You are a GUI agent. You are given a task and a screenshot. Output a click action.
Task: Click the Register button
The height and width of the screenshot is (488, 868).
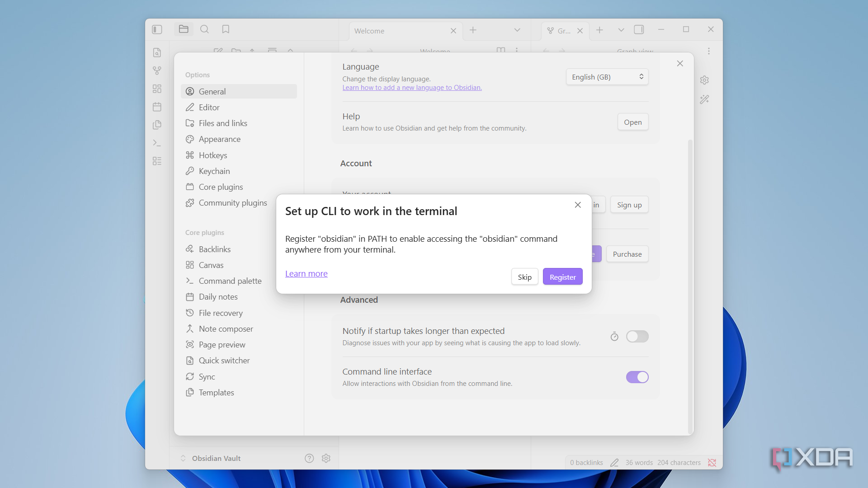[x=562, y=277]
